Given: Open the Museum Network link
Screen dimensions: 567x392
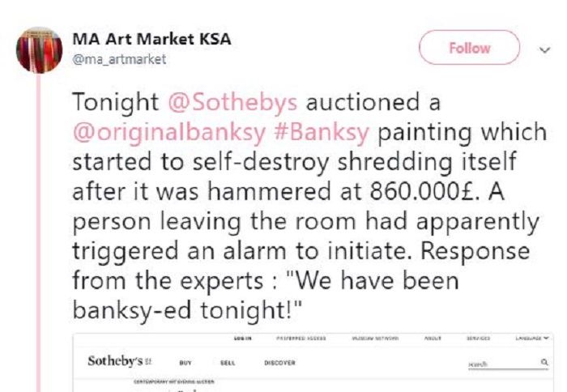Looking at the screenshot, I should [376, 338].
